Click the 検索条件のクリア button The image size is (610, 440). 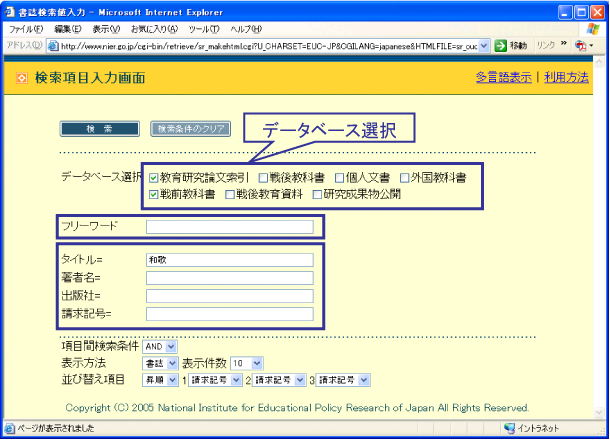coord(191,129)
